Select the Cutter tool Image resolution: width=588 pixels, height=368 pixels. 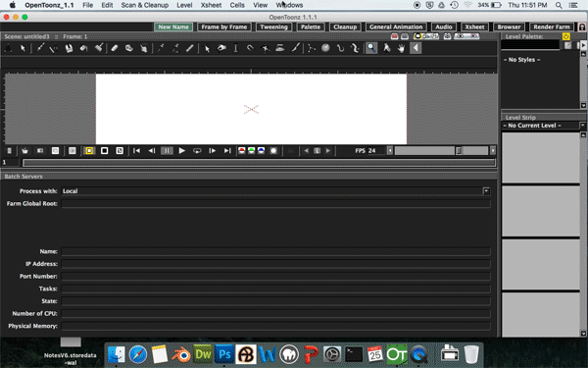point(296,48)
